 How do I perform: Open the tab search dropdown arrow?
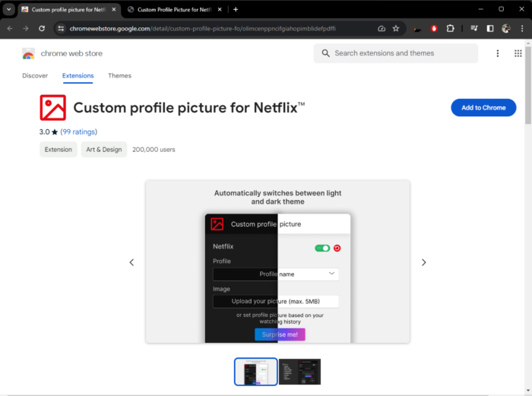coord(9,10)
